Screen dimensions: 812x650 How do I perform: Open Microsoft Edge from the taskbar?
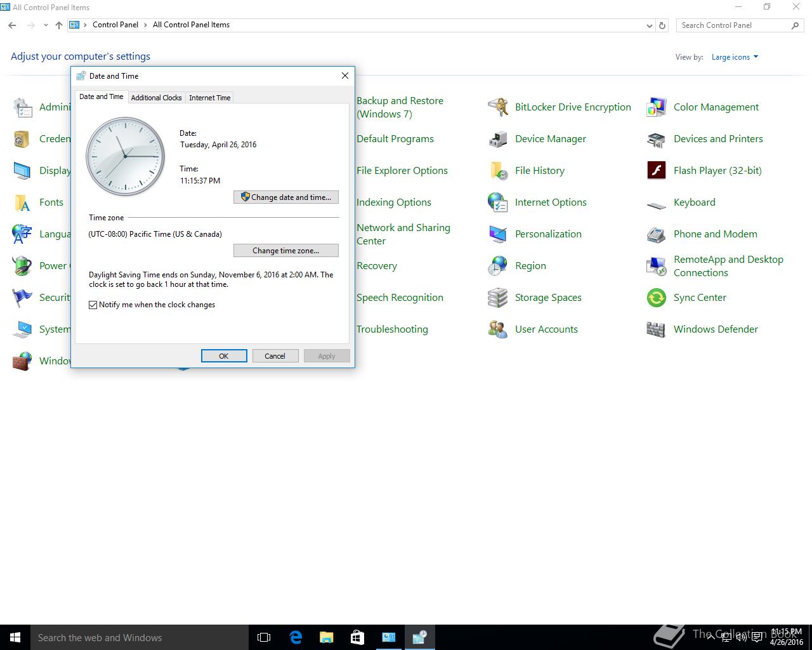pos(296,637)
